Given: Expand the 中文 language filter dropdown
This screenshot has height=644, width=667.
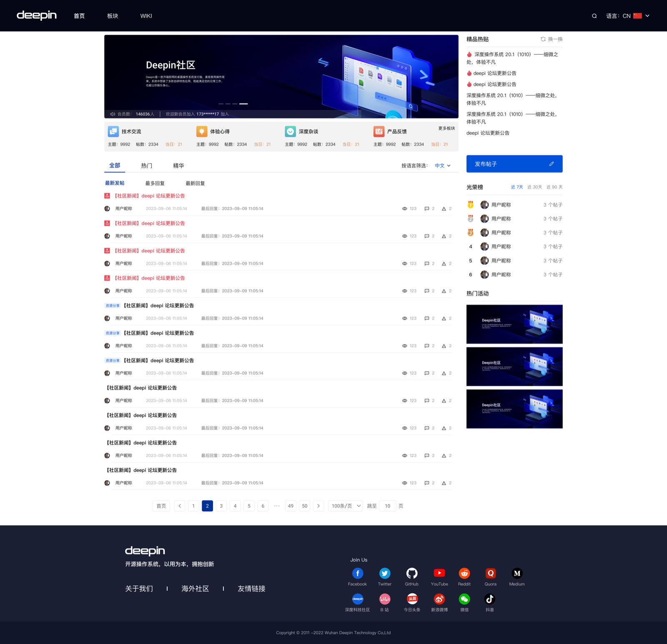Looking at the screenshot, I should 443,166.
